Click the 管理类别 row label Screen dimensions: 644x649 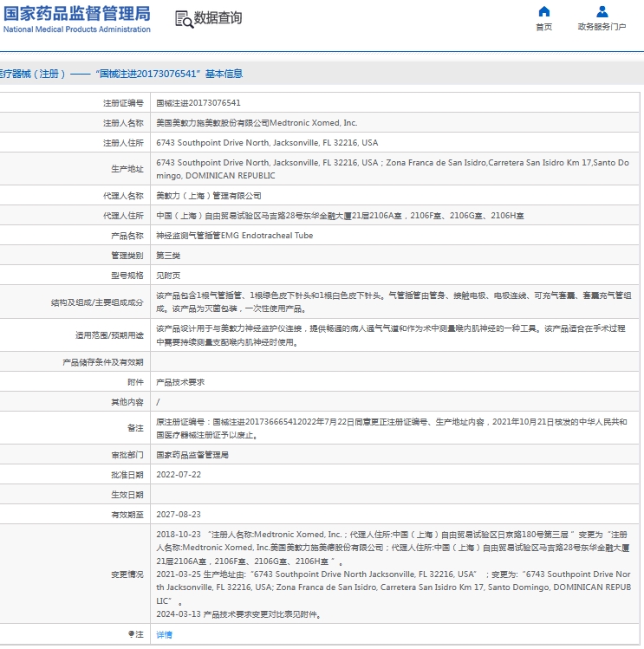click(x=127, y=256)
